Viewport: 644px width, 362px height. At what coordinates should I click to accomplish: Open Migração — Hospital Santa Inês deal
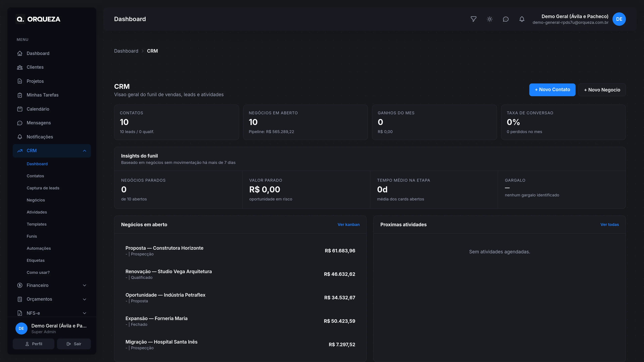(240, 345)
